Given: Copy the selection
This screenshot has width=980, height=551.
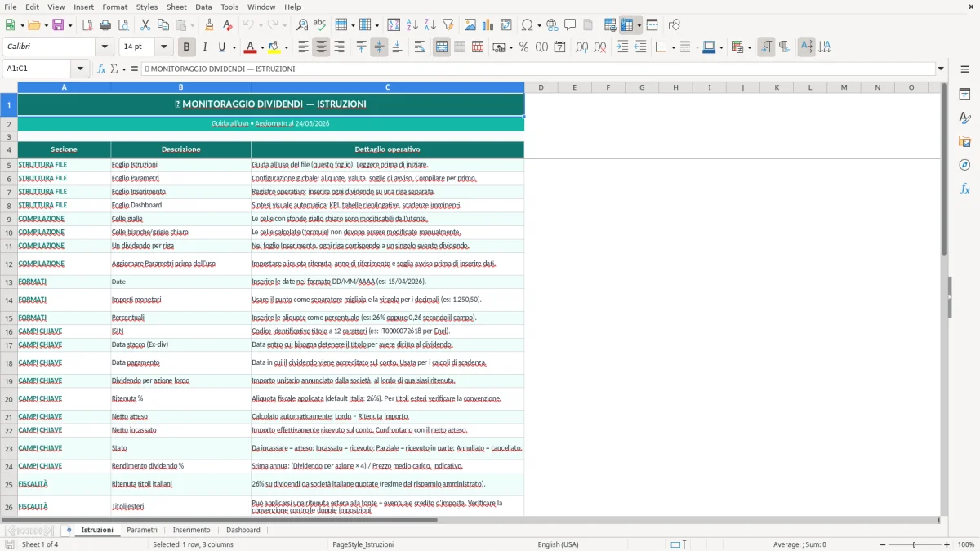Looking at the screenshot, I should click(163, 25).
